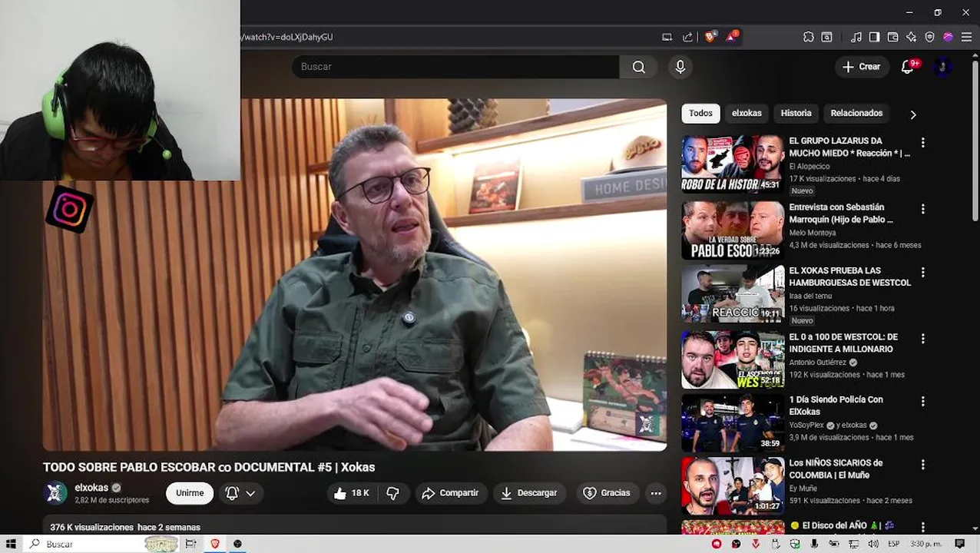Open the 'PABLO ESCOBAR' interview thumbnail
Image resolution: width=980 pixels, height=553 pixels.
733,230
